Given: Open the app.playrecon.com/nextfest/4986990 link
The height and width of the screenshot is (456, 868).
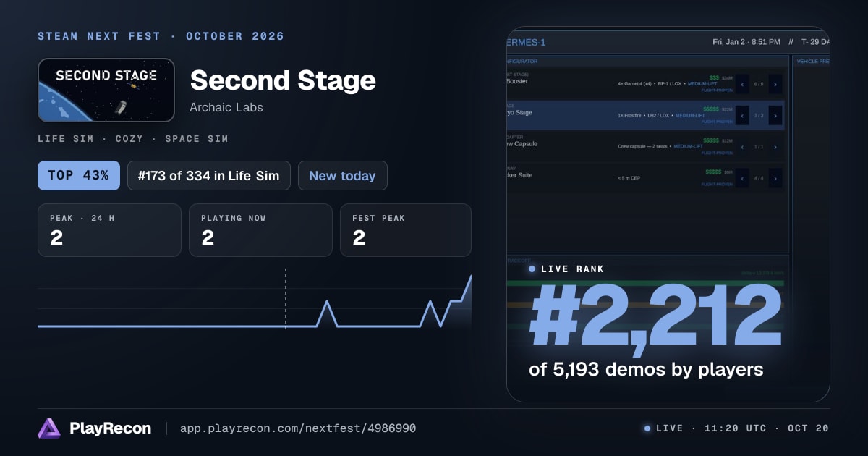Looking at the screenshot, I should pos(298,428).
